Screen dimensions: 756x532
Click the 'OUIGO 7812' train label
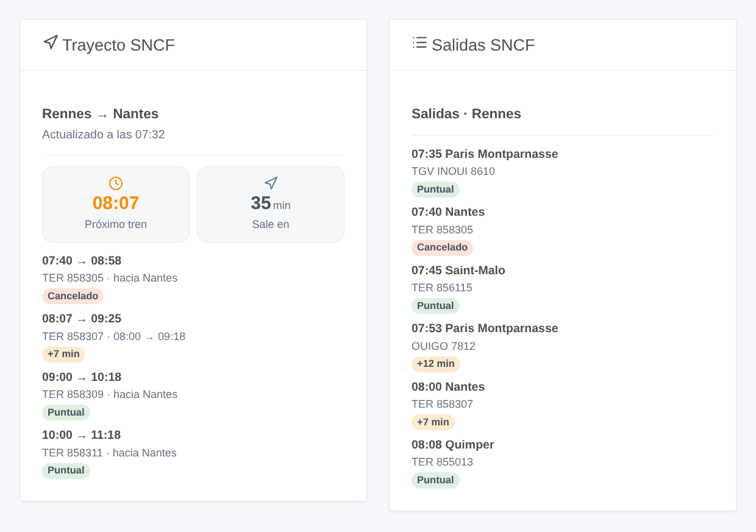(x=443, y=346)
